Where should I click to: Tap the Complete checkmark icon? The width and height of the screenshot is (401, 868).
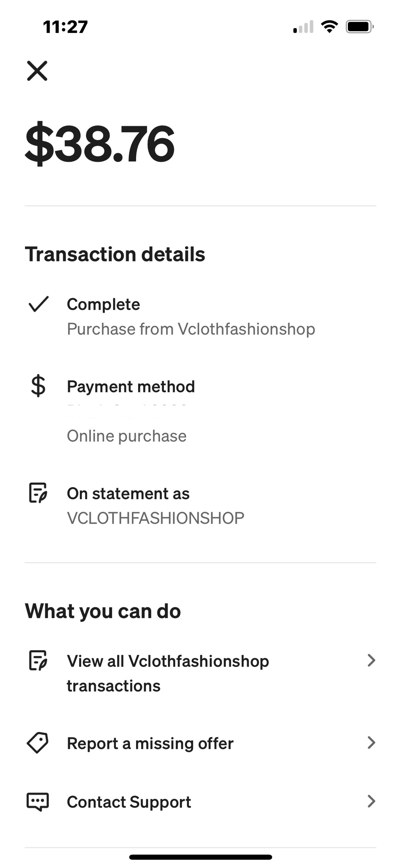coord(38,304)
